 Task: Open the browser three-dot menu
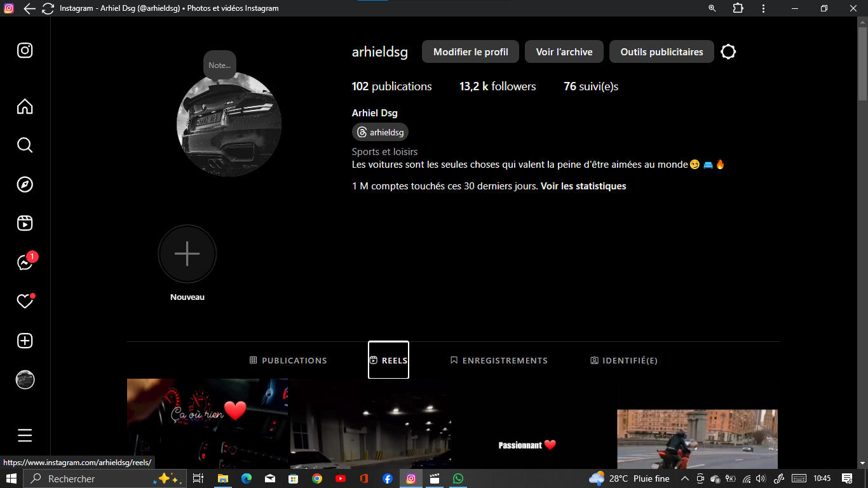pos(763,8)
